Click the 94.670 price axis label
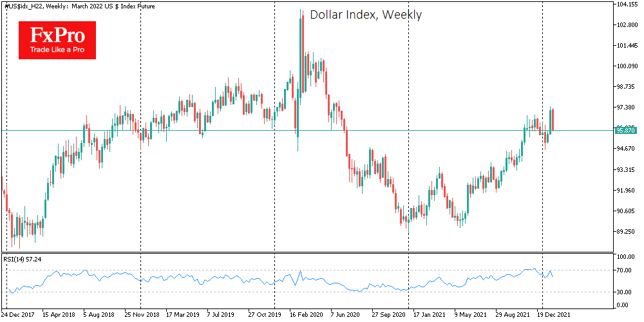The height and width of the screenshot is (322, 644). (627, 149)
